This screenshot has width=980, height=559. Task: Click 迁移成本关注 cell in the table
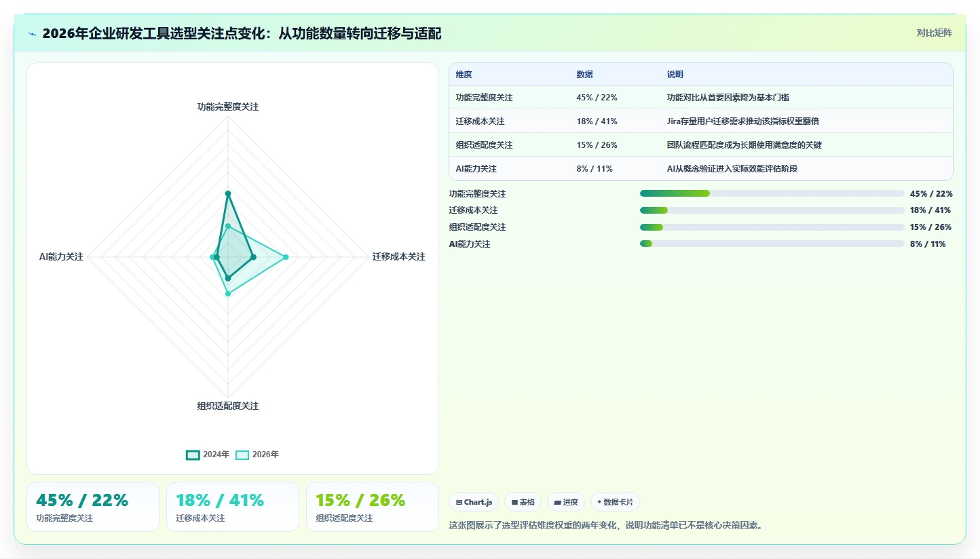click(480, 121)
